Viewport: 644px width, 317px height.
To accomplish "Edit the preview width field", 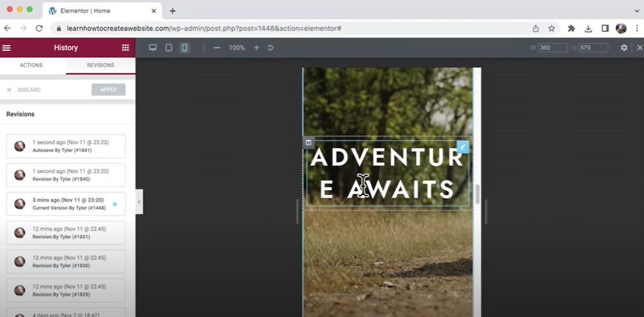I will tap(553, 48).
